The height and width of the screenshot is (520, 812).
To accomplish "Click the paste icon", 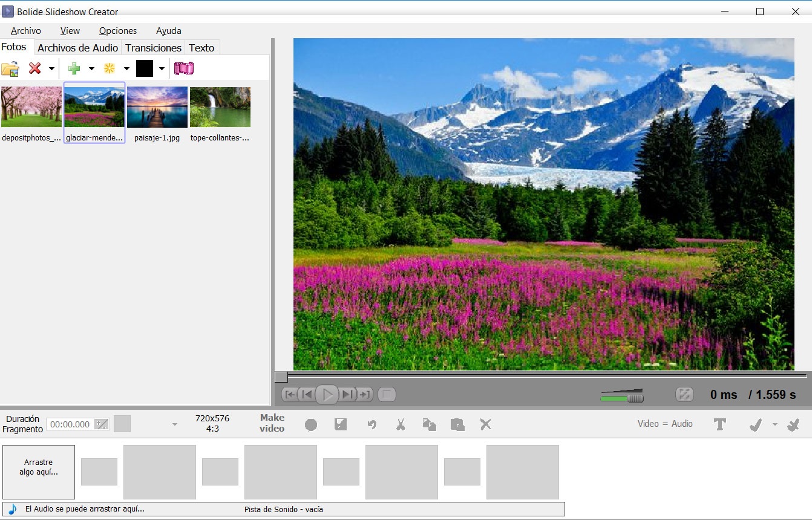I will [457, 424].
